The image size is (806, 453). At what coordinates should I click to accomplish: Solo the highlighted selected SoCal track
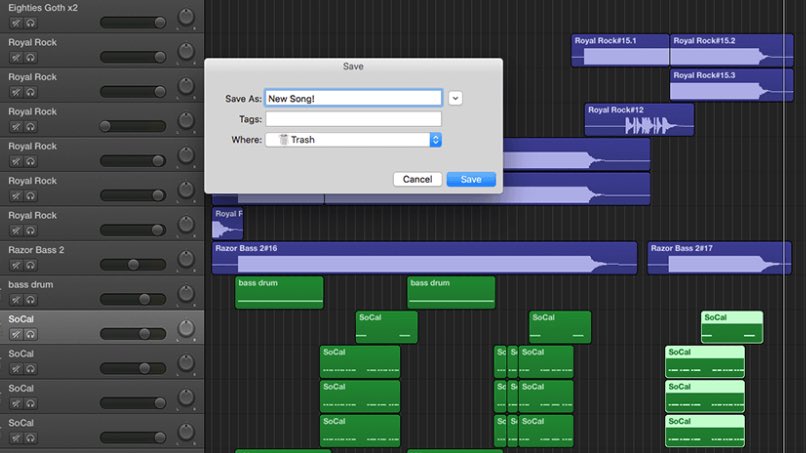(x=30, y=334)
